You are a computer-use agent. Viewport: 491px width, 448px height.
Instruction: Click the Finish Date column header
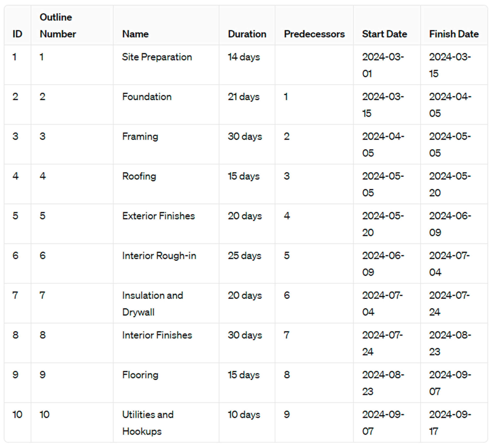click(x=454, y=34)
